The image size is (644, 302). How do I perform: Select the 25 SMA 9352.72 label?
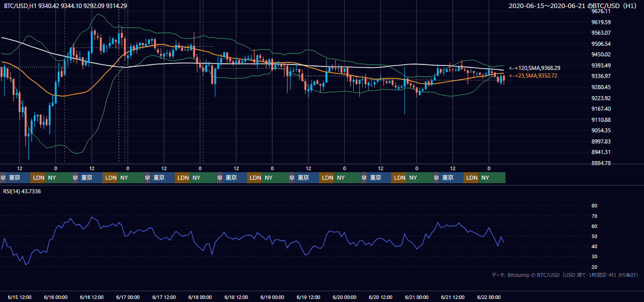[533, 75]
